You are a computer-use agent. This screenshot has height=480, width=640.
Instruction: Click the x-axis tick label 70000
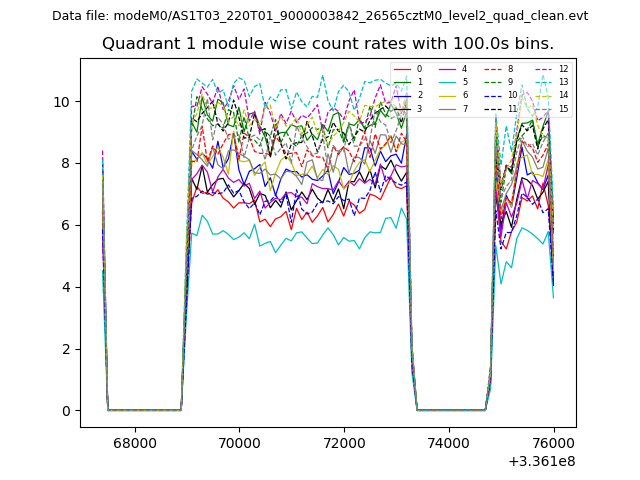[238, 443]
